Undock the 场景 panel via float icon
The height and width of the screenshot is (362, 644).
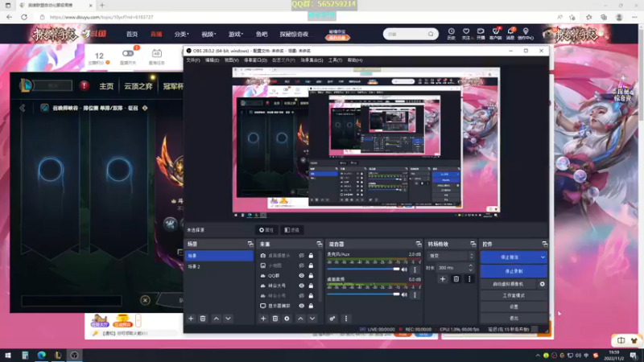[250, 245]
